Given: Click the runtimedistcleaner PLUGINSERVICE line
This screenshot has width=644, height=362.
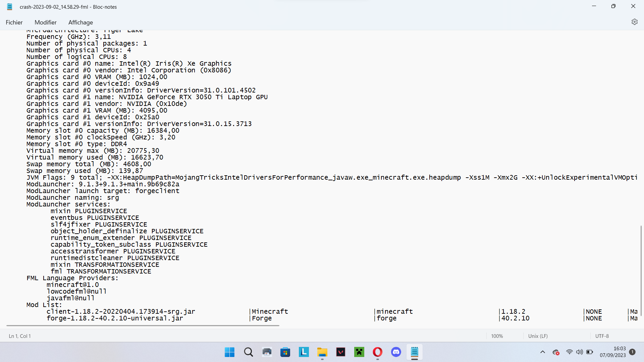Looking at the screenshot, I should point(115,258).
